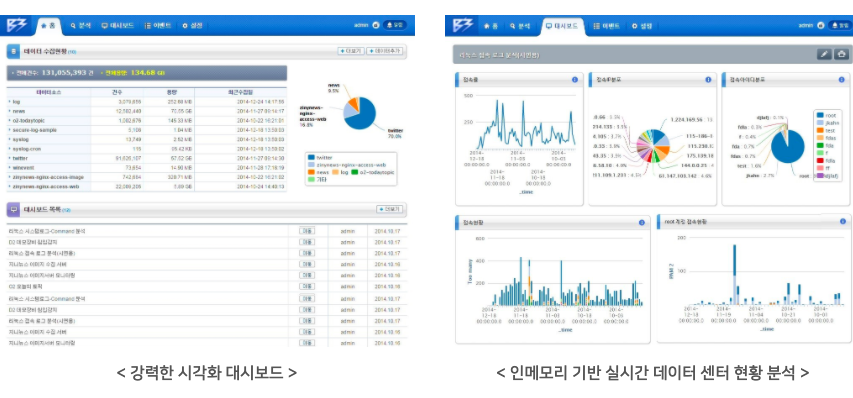This screenshot has width=853, height=398.
Task: Click the 데이터추가 button
Action: (x=386, y=51)
